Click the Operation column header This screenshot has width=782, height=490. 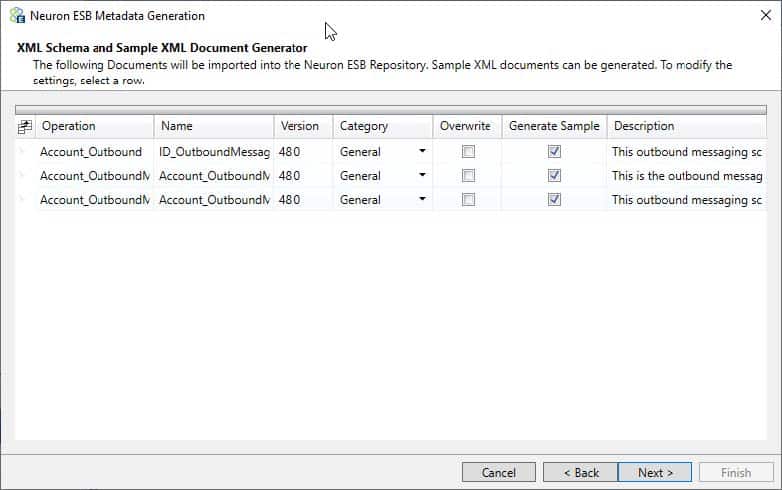click(94, 127)
